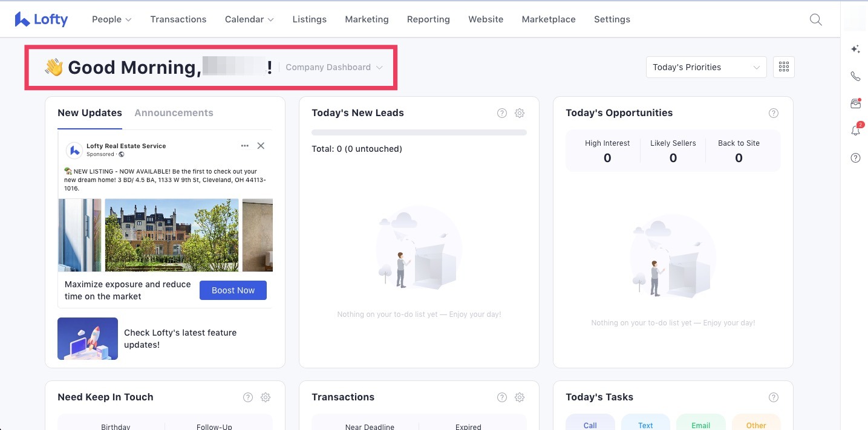Open the Listings menu item

[309, 19]
